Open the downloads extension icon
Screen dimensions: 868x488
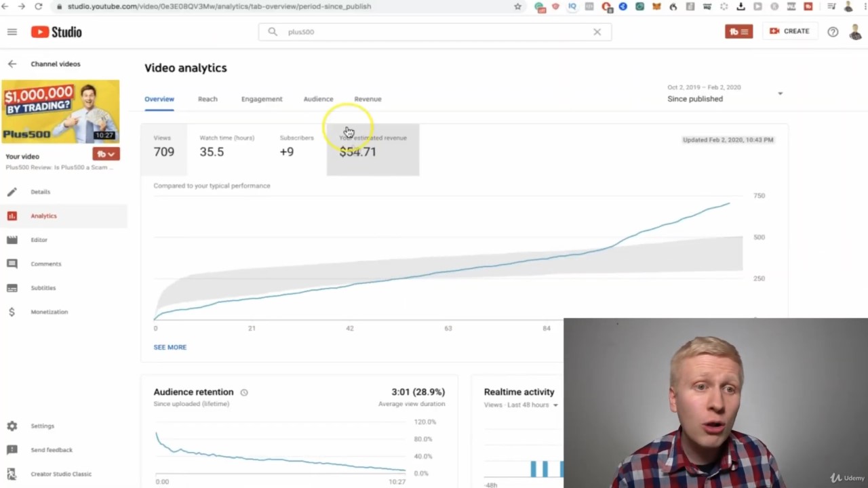[741, 7]
